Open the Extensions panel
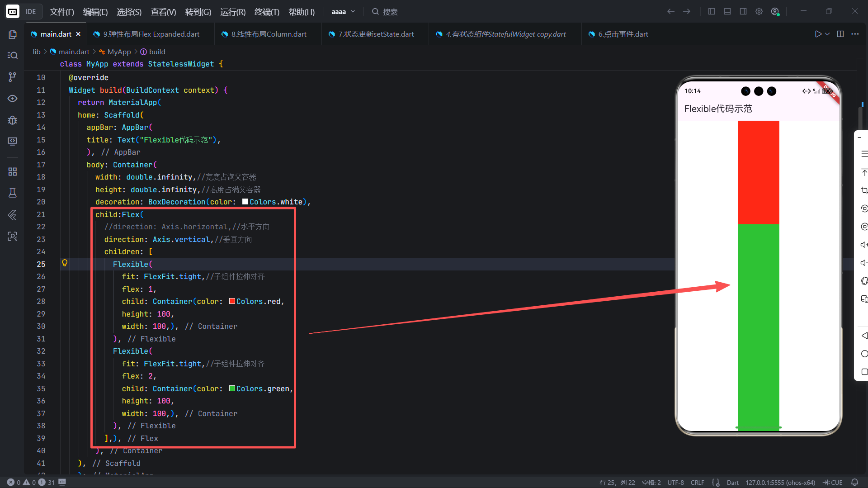The image size is (868, 488). point(12,171)
